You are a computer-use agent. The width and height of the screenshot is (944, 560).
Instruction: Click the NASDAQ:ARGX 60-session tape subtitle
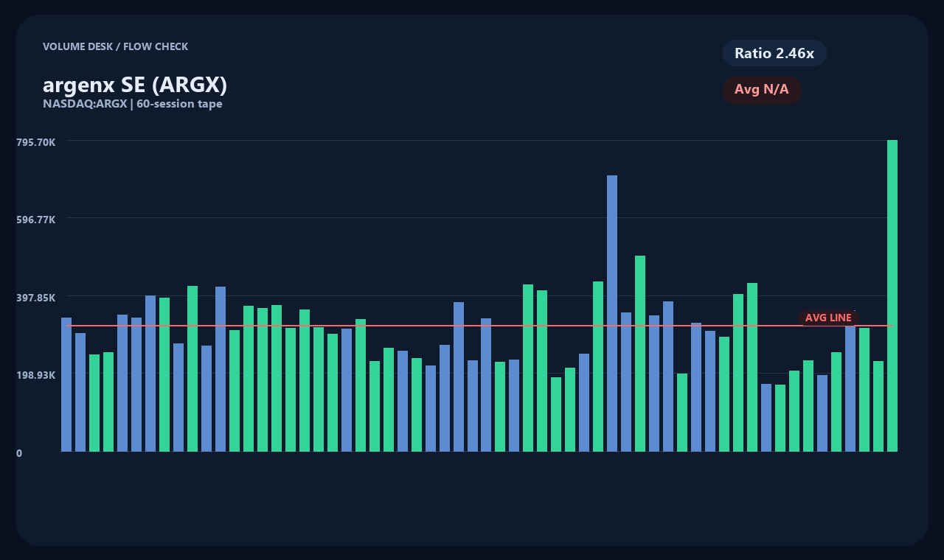click(x=133, y=104)
